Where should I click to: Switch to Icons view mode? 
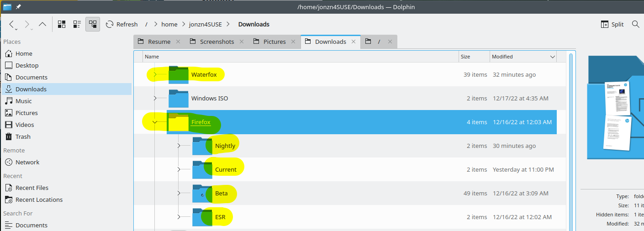pyautogui.click(x=62, y=24)
